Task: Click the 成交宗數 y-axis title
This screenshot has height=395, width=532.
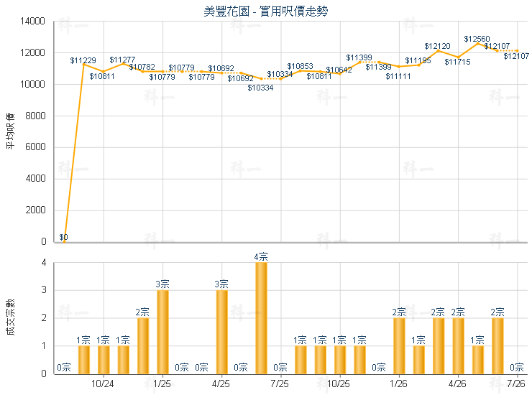Action: point(11,317)
